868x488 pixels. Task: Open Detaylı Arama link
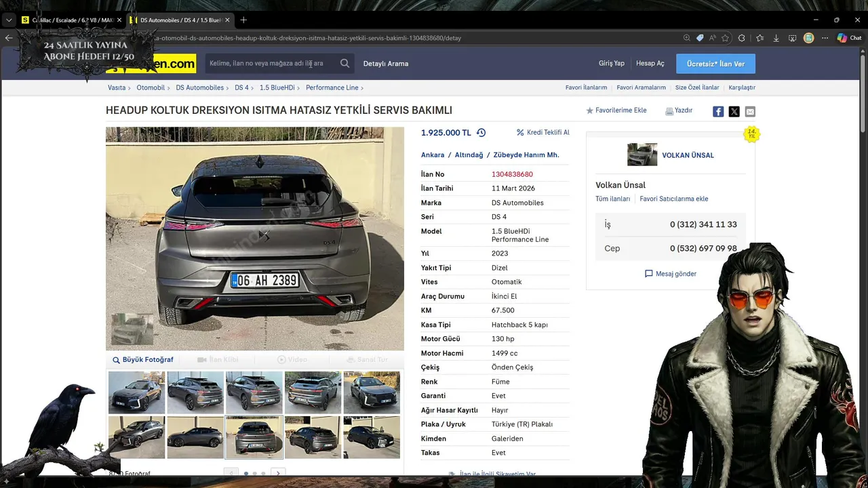tap(386, 64)
